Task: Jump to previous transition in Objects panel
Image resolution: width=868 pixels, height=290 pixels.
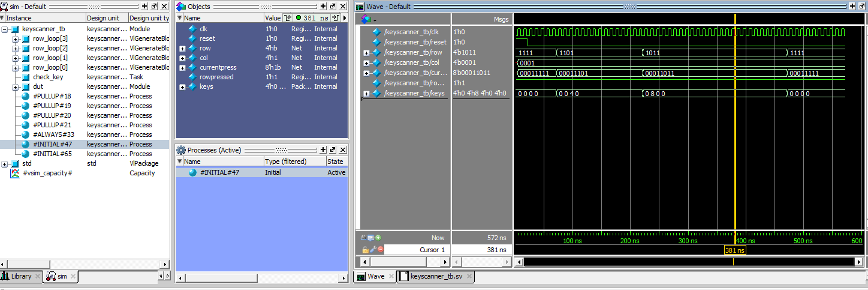Action: [x=288, y=18]
